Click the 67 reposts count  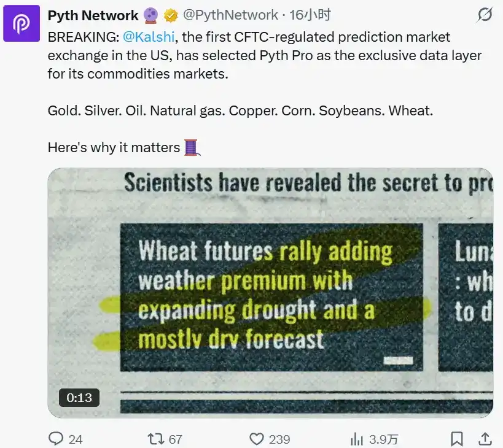coord(174,439)
